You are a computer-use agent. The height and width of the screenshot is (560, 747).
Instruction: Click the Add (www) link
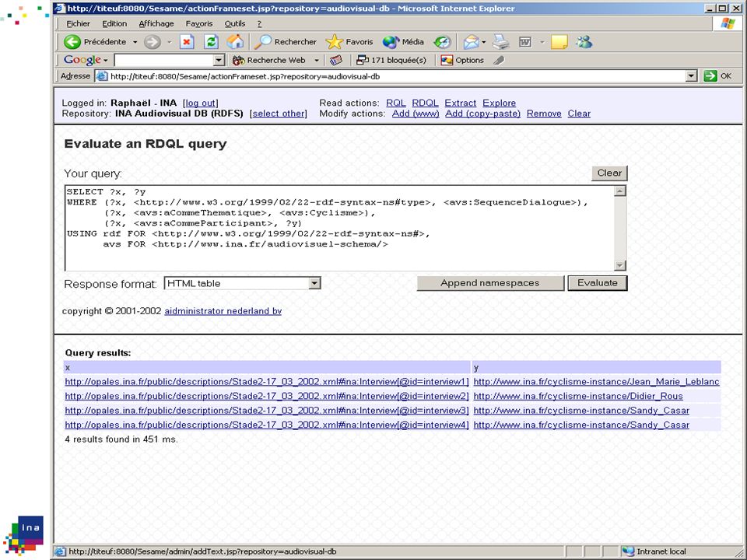point(416,114)
